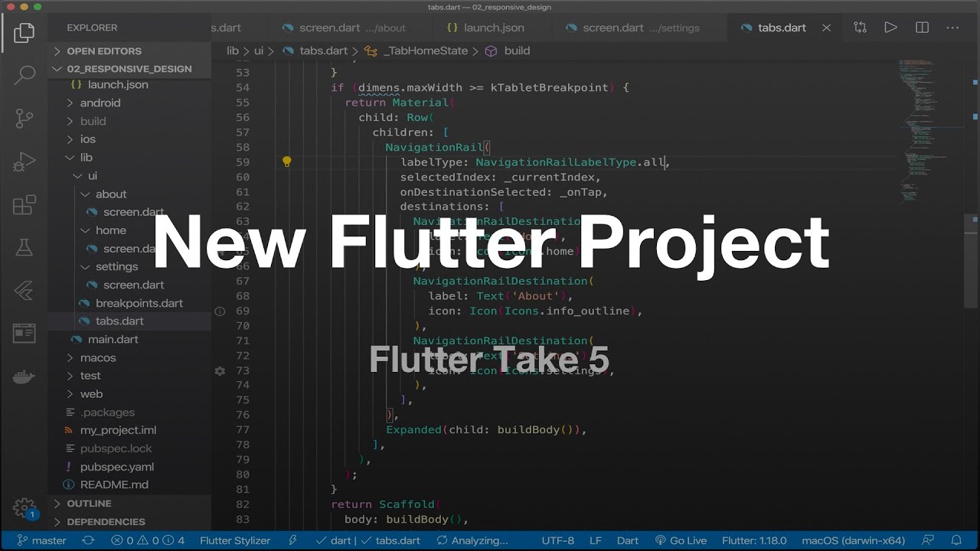
Task: Open my_project.iml in the file tree
Action: click(x=118, y=430)
